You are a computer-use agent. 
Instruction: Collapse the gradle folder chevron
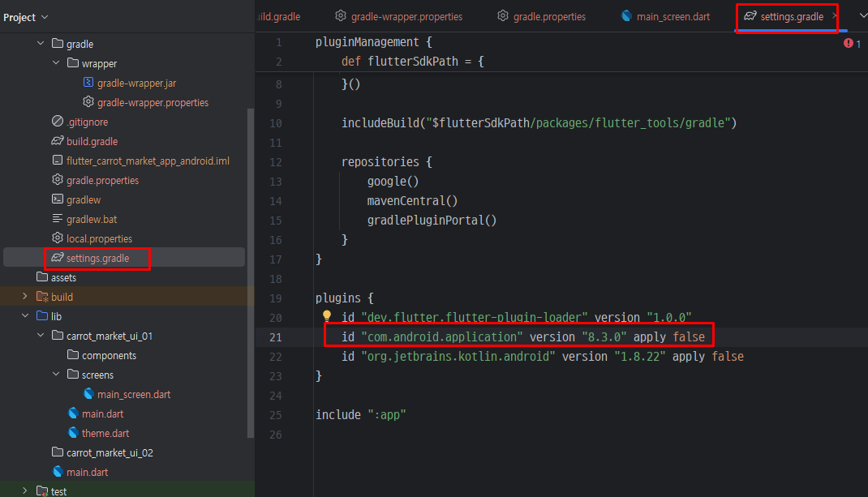click(x=41, y=43)
